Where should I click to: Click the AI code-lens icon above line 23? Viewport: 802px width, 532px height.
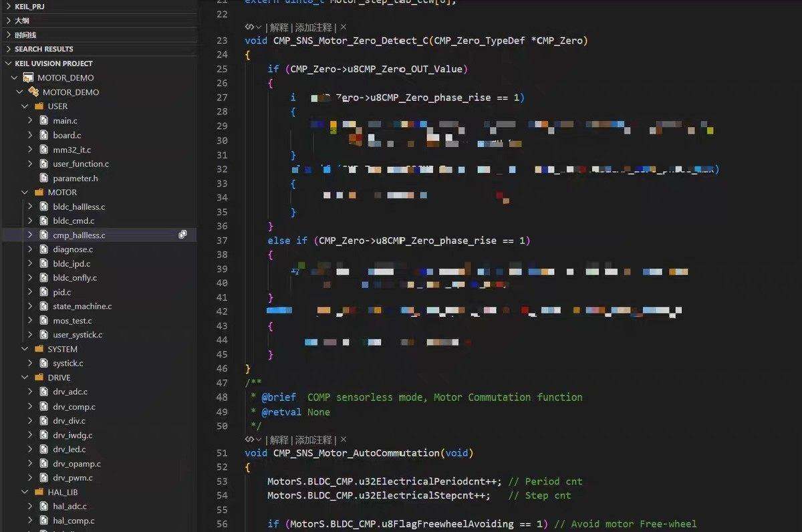pyautogui.click(x=249, y=27)
